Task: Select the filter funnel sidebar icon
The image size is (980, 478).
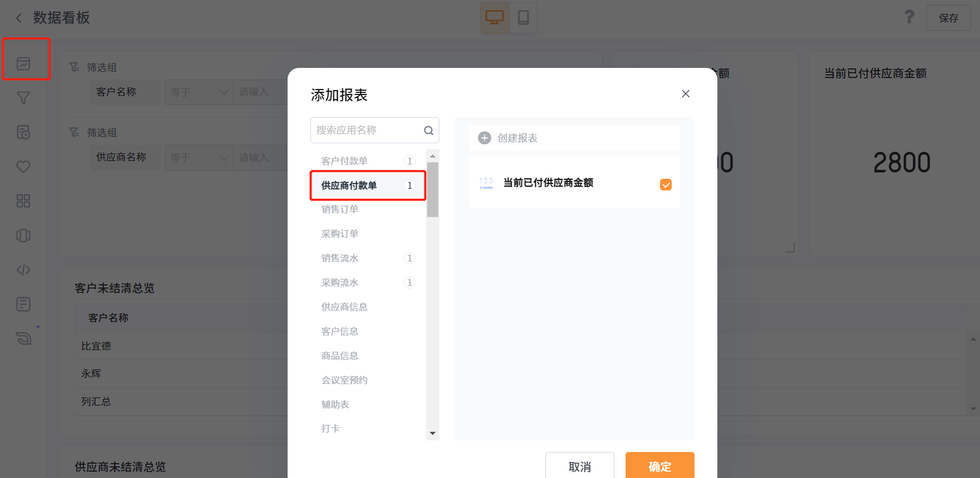Action: pyautogui.click(x=23, y=98)
